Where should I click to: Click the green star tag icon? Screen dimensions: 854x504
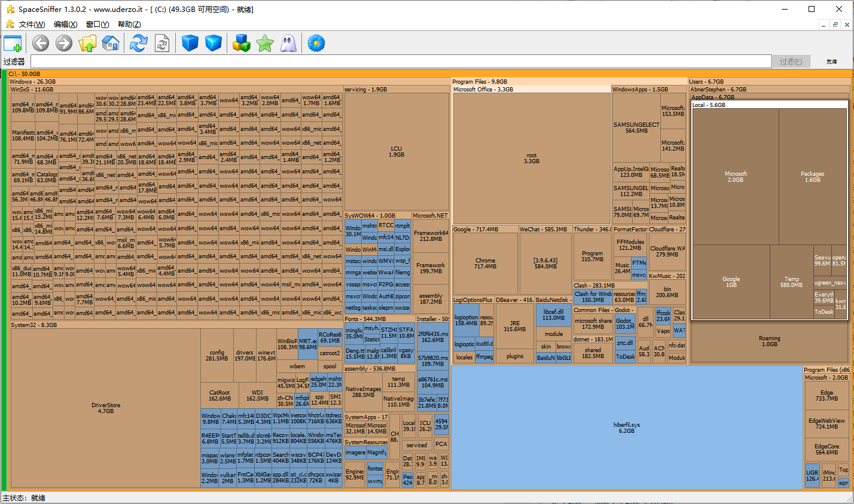point(265,43)
